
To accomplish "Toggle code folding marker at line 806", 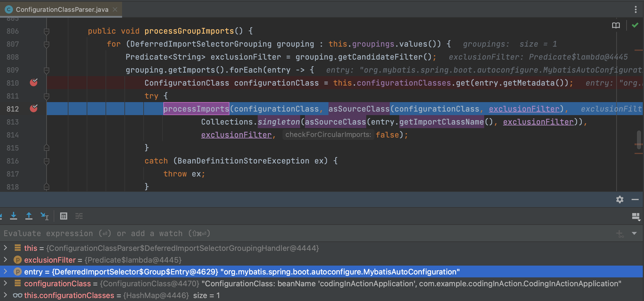I will (46, 31).
